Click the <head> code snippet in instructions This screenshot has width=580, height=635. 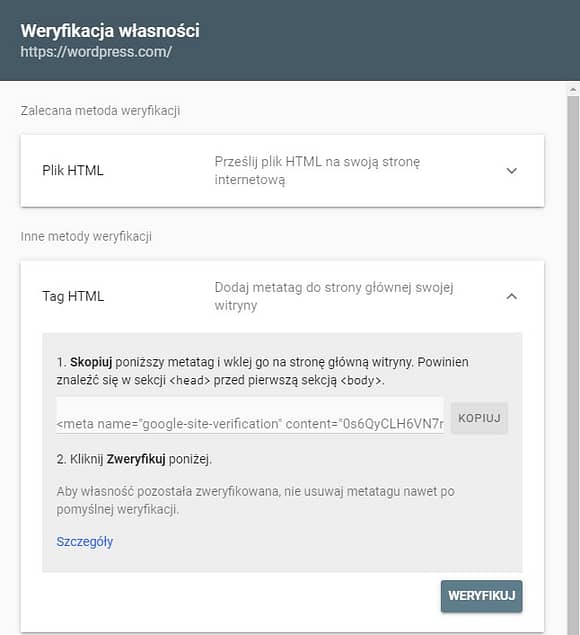pyautogui.click(x=190, y=381)
